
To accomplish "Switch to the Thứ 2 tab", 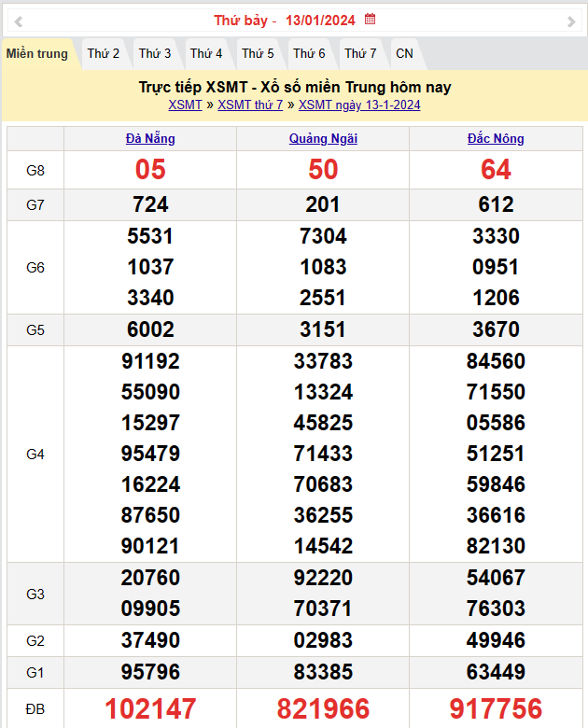I will (x=103, y=54).
